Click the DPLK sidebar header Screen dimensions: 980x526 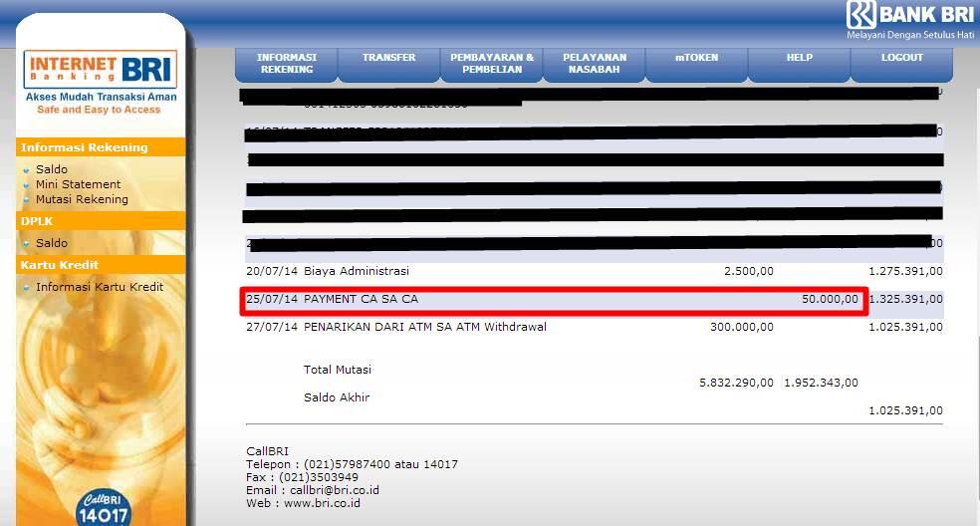pyautogui.click(x=101, y=221)
